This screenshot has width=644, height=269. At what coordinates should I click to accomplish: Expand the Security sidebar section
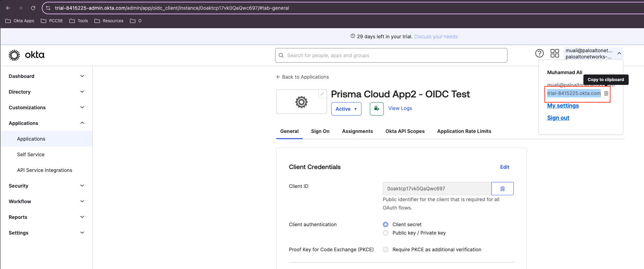coord(46,186)
